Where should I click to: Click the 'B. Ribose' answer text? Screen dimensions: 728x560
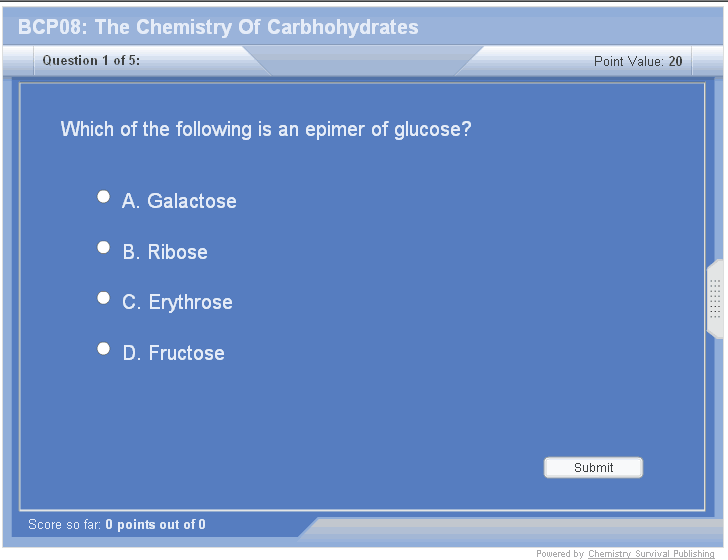pos(165,252)
